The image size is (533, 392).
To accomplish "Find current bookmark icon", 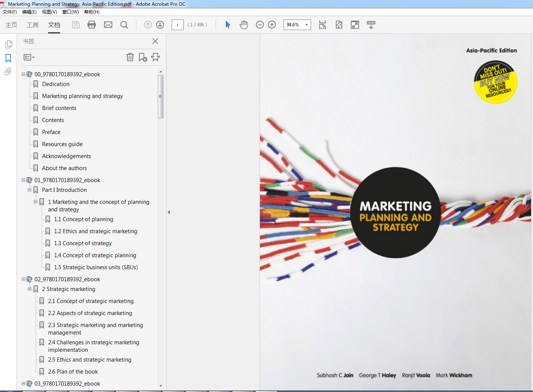I will [x=156, y=57].
